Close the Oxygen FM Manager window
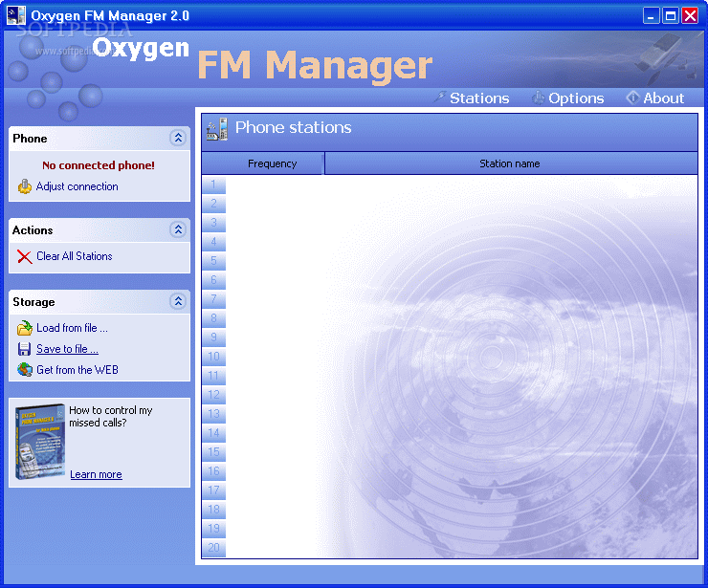The width and height of the screenshot is (708, 588). [690, 16]
